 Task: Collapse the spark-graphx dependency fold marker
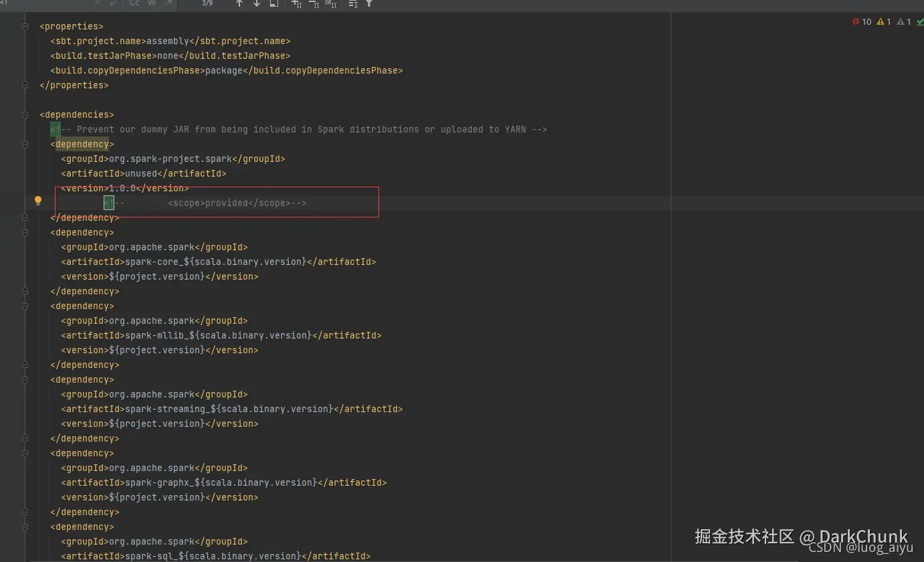point(25,453)
